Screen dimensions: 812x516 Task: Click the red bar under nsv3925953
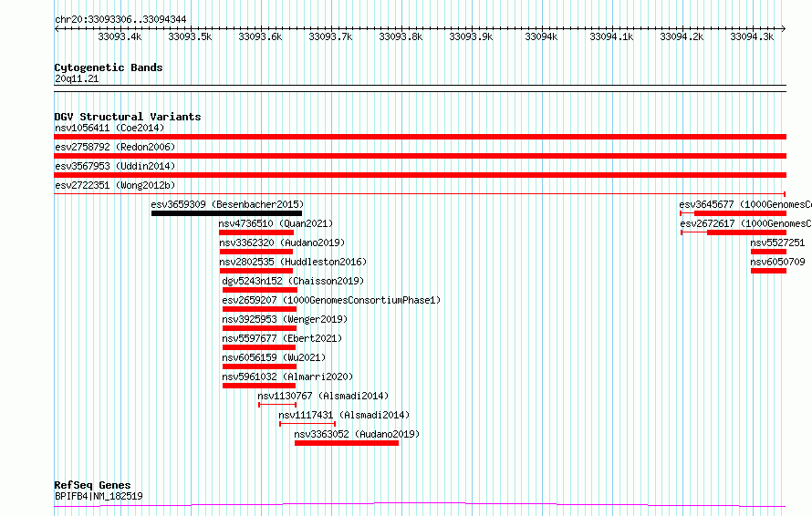[259, 328]
